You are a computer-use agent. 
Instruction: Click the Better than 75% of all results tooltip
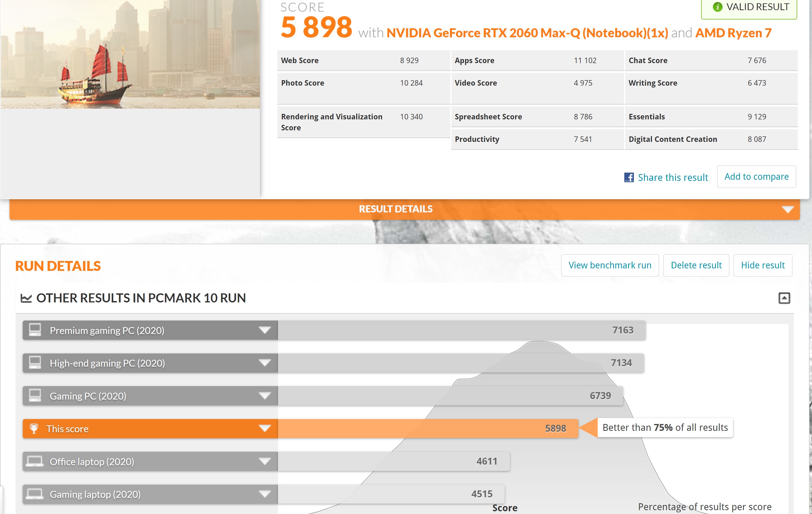[665, 428]
